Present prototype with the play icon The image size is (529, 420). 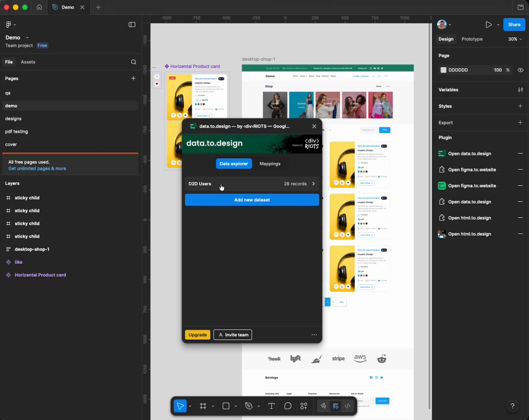489,25
